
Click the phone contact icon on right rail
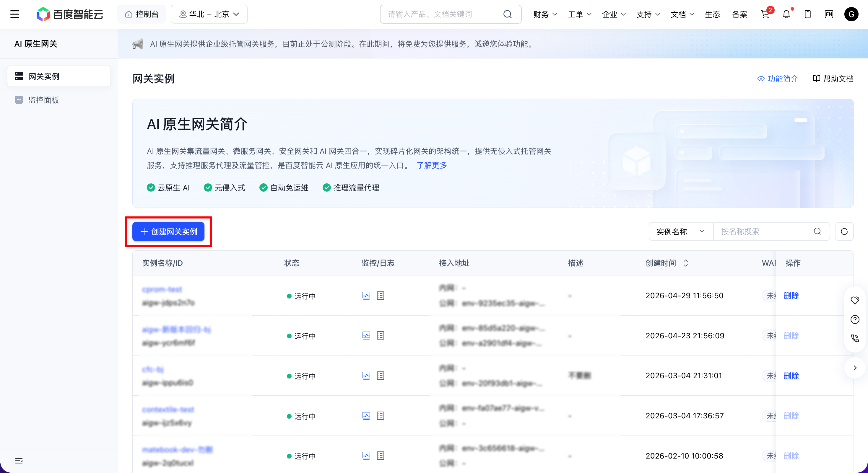click(855, 338)
